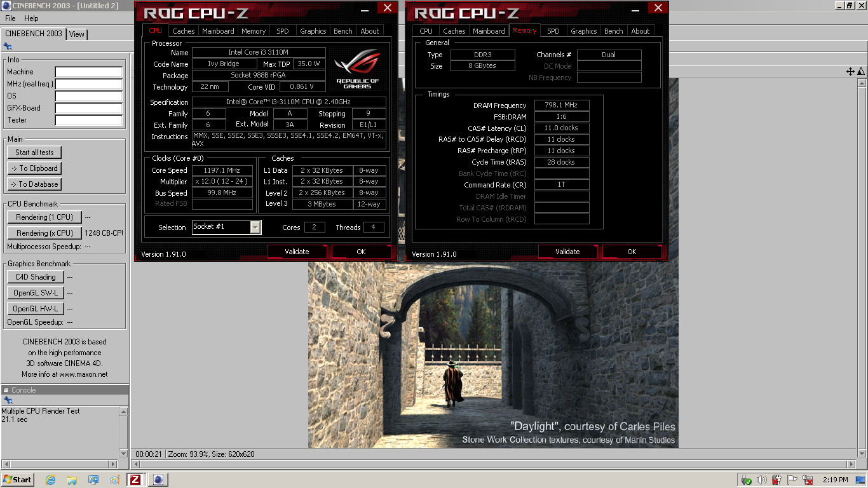Click Validate in the left CPU-Z window
This screenshot has width=868, height=488.
coord(297,252)
